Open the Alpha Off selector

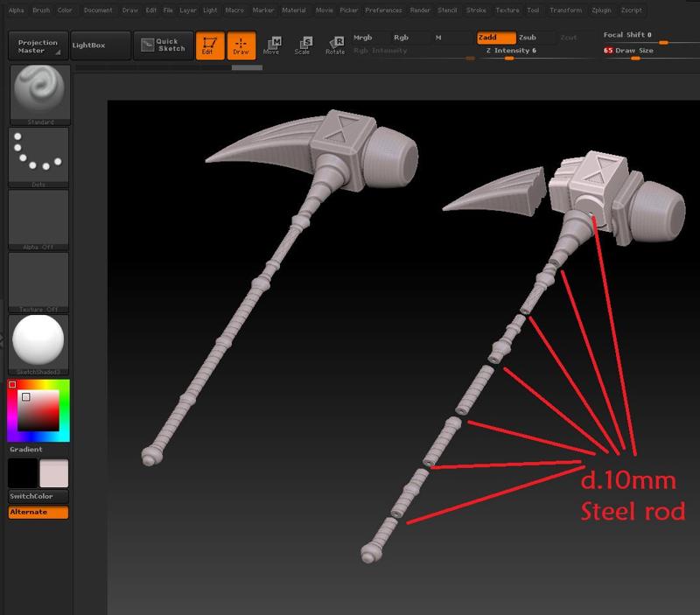coord(38,218)
